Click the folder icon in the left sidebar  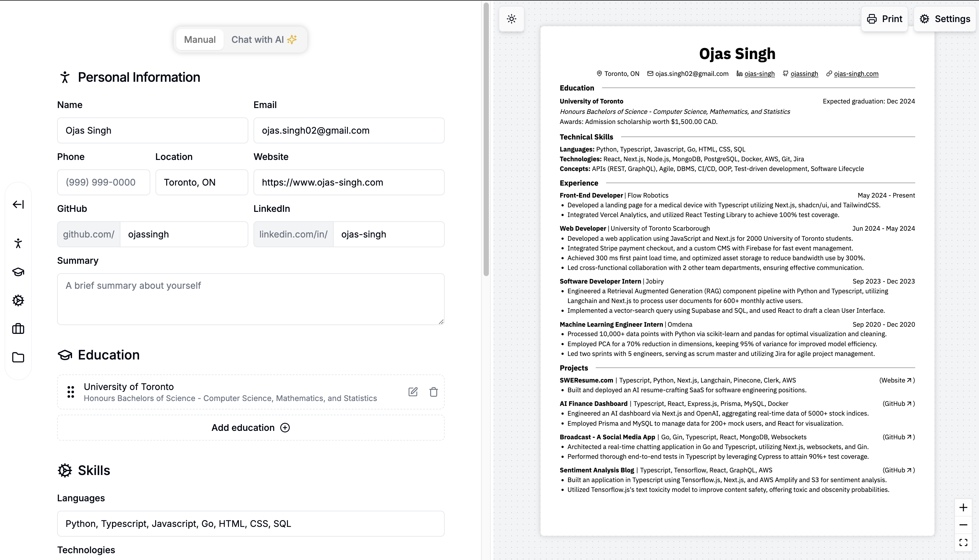pyautogui.click(x=18, y=357)
